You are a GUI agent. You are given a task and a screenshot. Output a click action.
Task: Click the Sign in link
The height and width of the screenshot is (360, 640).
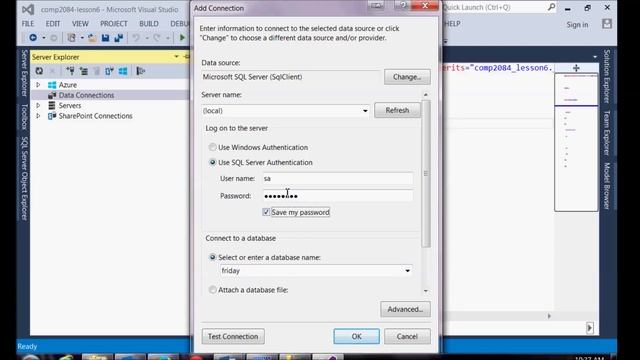[x=577, y=24]
